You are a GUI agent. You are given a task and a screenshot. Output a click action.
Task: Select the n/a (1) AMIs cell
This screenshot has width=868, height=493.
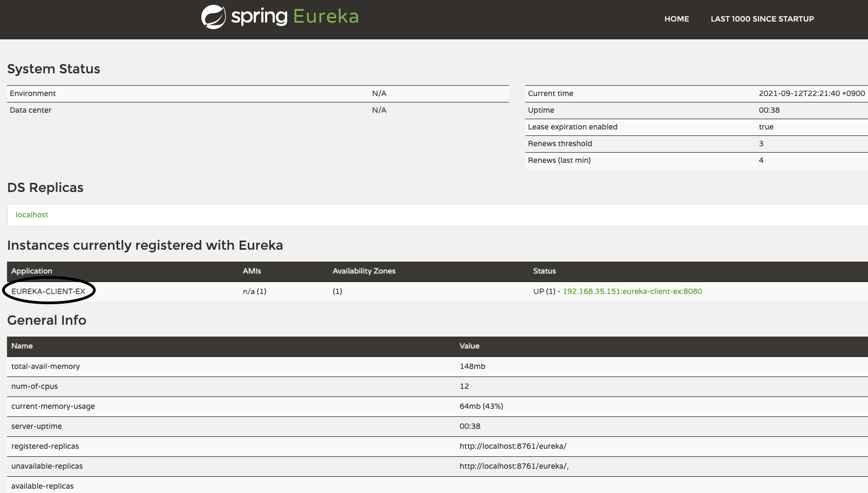coord(254,291)
